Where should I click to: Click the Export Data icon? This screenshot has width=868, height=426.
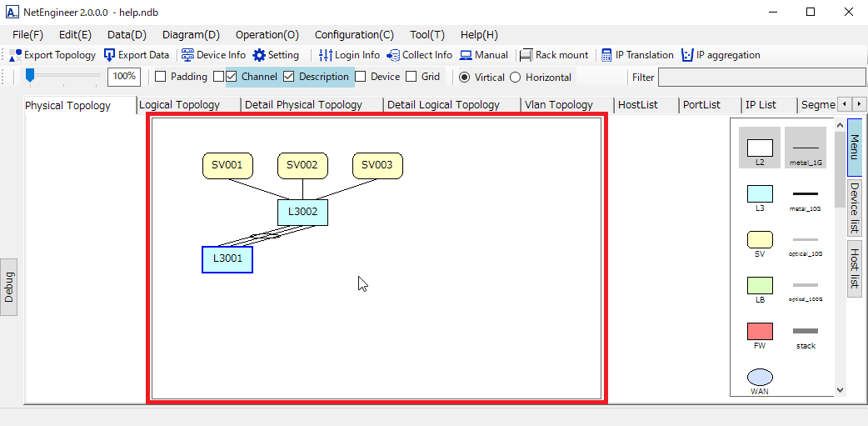click(x=110, y=55)
